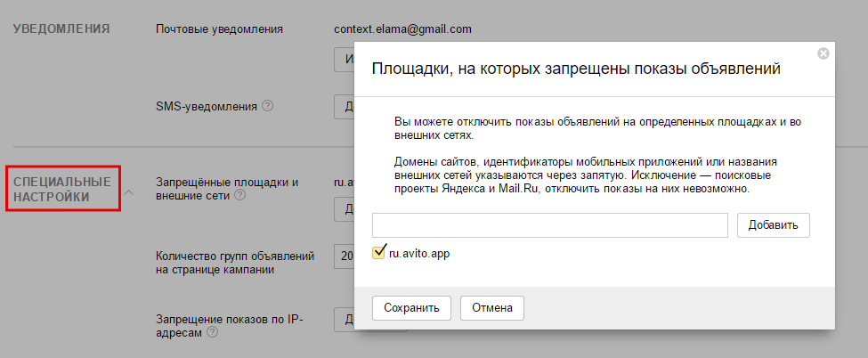The height and width of the screenshot is (358, 868).
Task: Click the button under the email address
Action: (344, 60)
